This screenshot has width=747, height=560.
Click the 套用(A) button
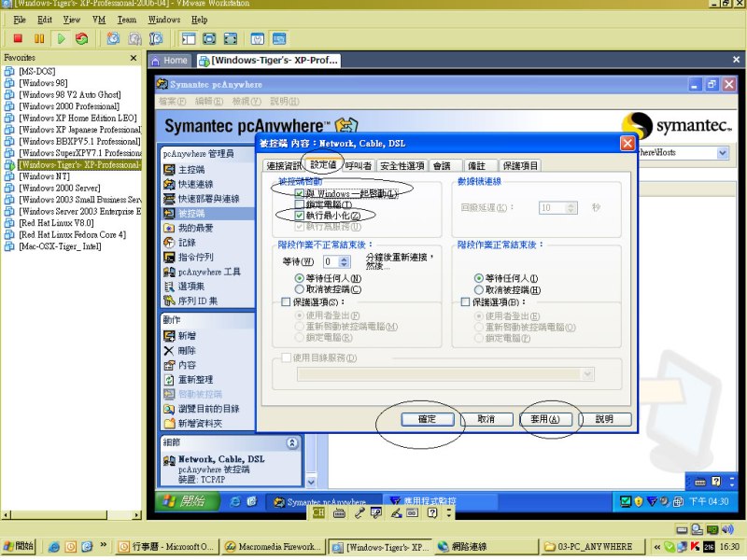[x=545, y=419]
